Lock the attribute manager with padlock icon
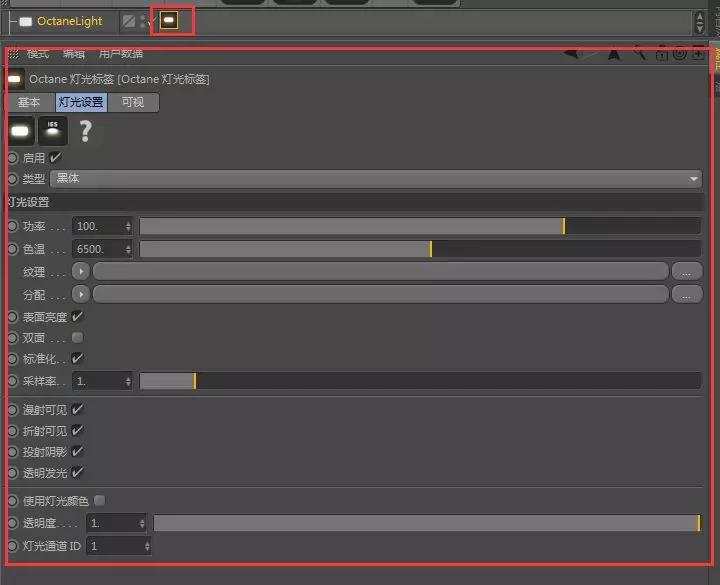 662,54
